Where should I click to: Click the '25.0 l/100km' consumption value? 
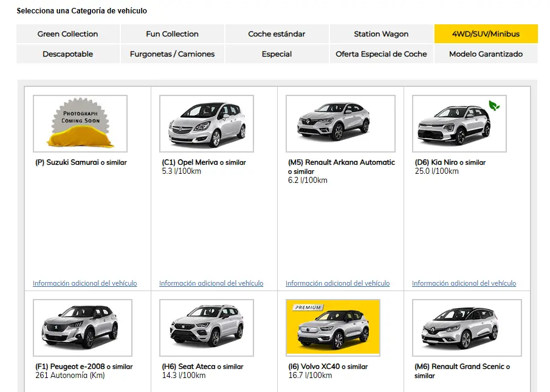(x=437, y=171)
